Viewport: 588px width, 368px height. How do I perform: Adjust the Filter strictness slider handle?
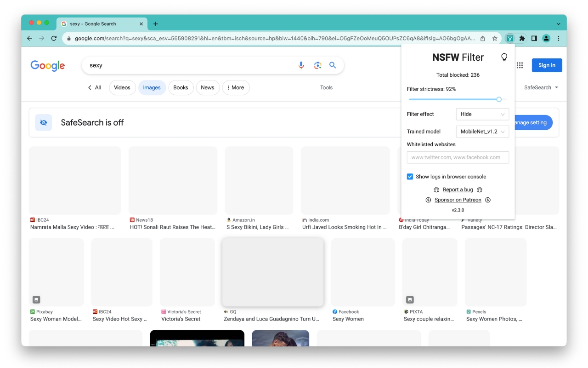pyautogui.click(x=499, y=99)
